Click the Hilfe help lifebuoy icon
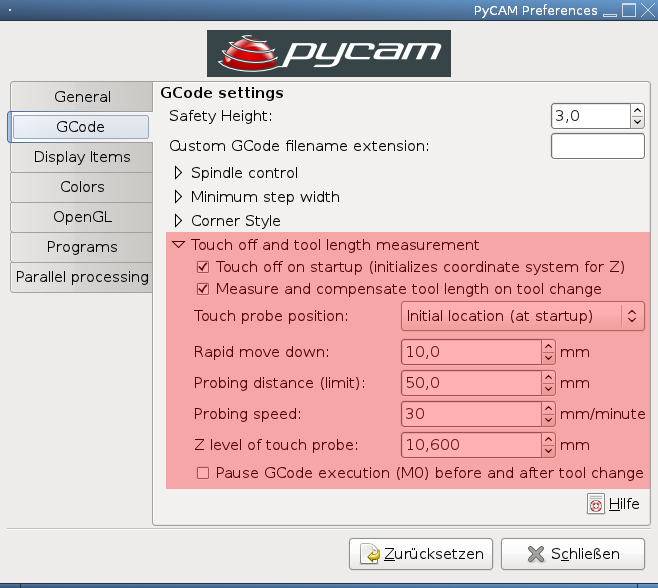The image size is (658, 588). [x=596, y=505]
